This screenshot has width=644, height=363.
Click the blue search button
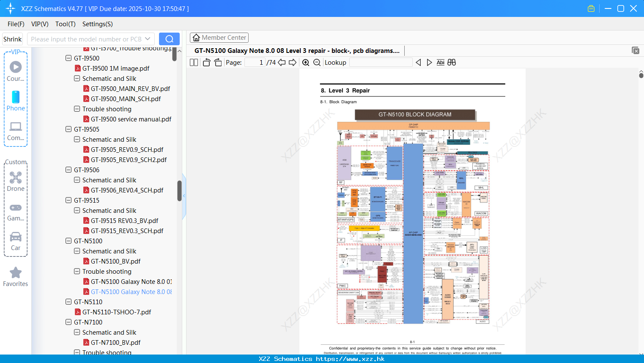click(169, 39)
